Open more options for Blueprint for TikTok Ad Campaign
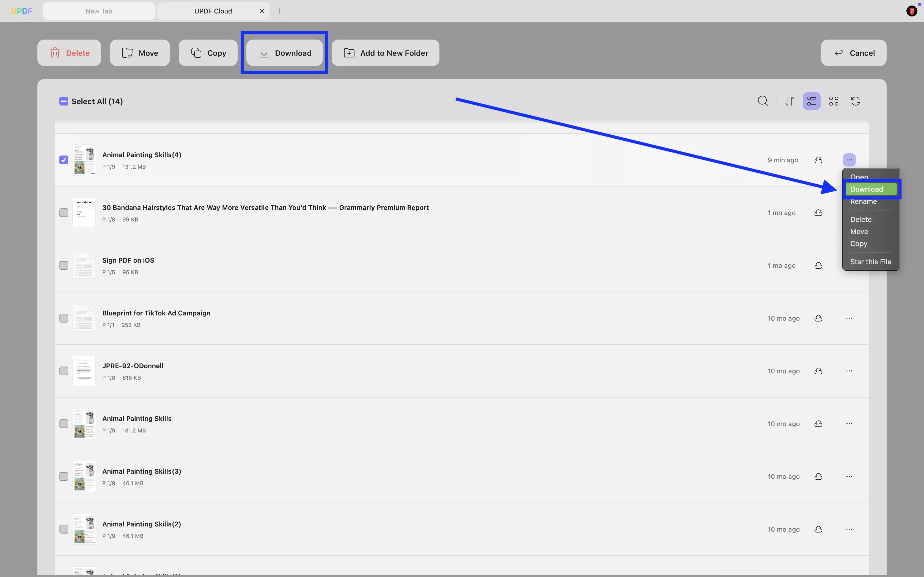 point(849,318)
